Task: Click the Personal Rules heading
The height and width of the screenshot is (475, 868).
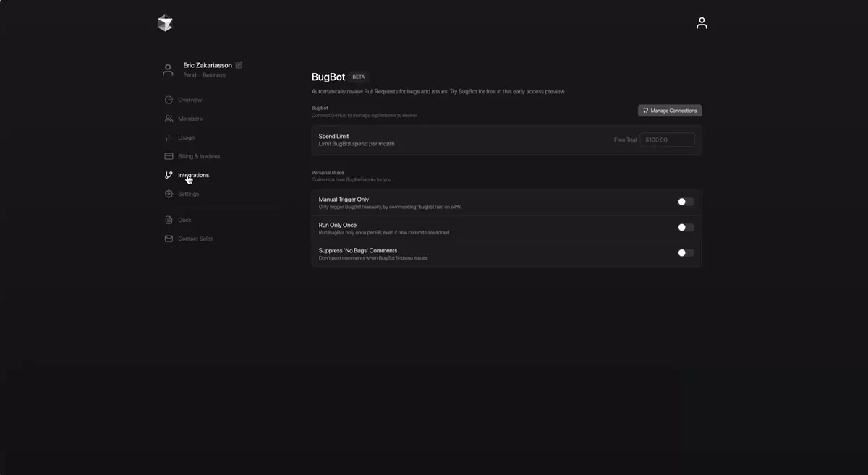Action: [x=328, y=173]
